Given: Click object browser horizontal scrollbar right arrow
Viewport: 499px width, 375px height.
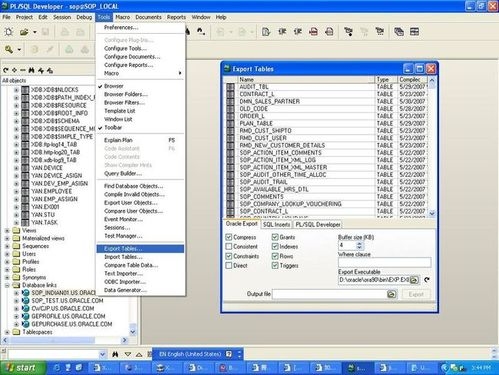Looking at the screenshot, I should click(125, 340).
